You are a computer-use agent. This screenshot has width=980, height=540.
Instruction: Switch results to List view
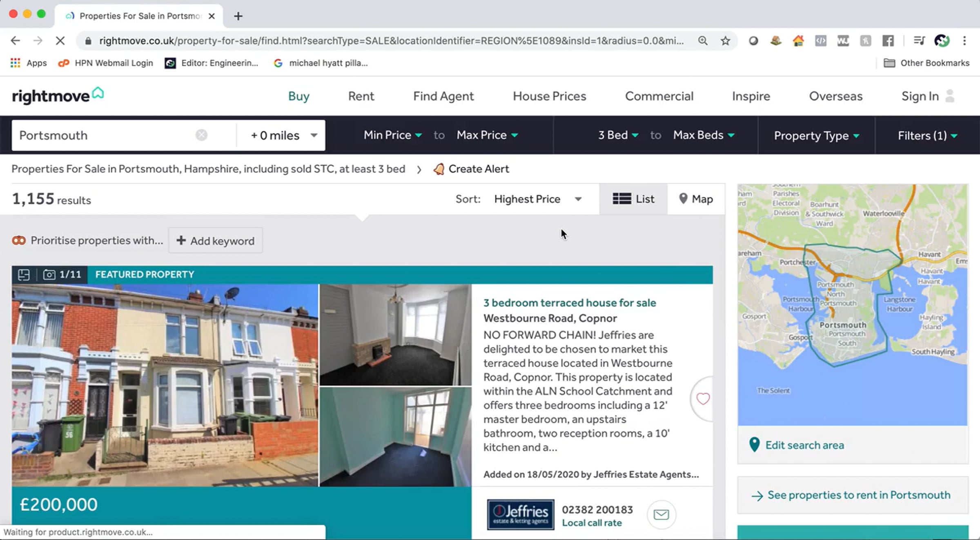tap(633, 199)
